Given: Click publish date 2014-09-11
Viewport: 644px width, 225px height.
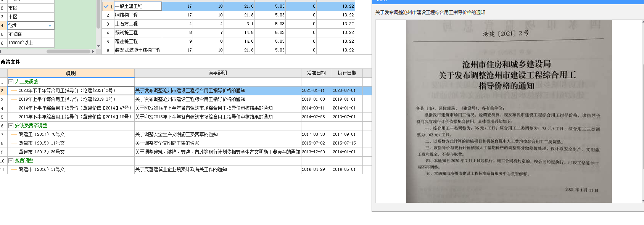Looking at the screenshot, I should point(313,108).
